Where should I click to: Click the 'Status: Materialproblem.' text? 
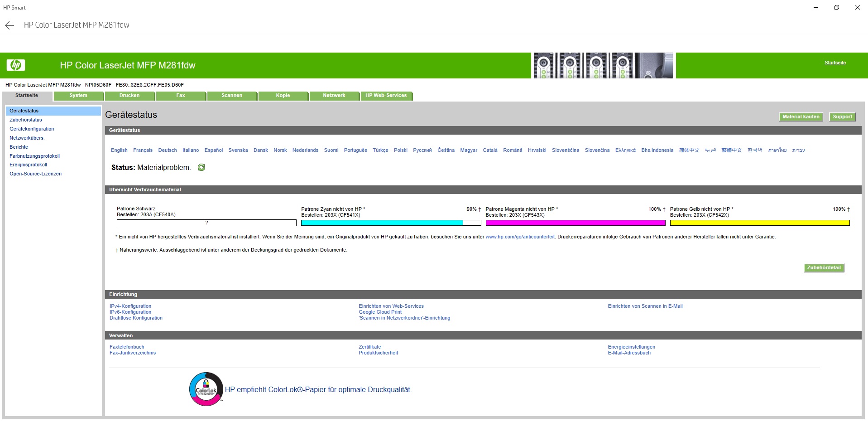(x=151, y=168)
